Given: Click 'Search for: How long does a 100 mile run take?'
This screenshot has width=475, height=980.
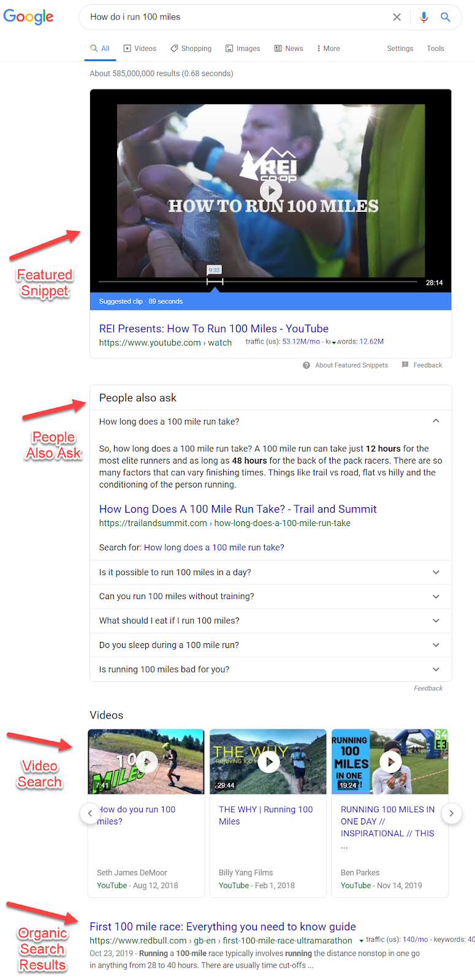Looking at the screenshot, I should pos(214,548).
